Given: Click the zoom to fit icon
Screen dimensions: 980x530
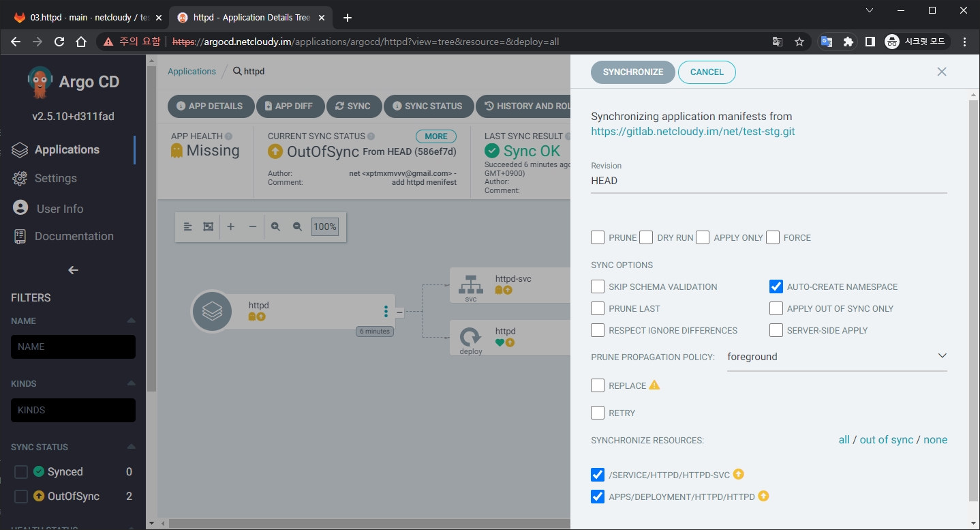Looking at the screenshot, I should (x=209, y=226).
